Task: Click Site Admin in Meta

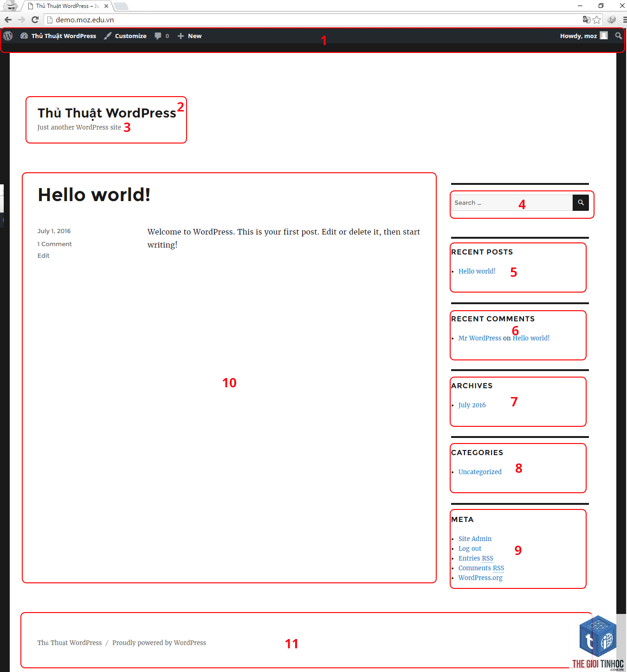Action: tap(475, 539)
